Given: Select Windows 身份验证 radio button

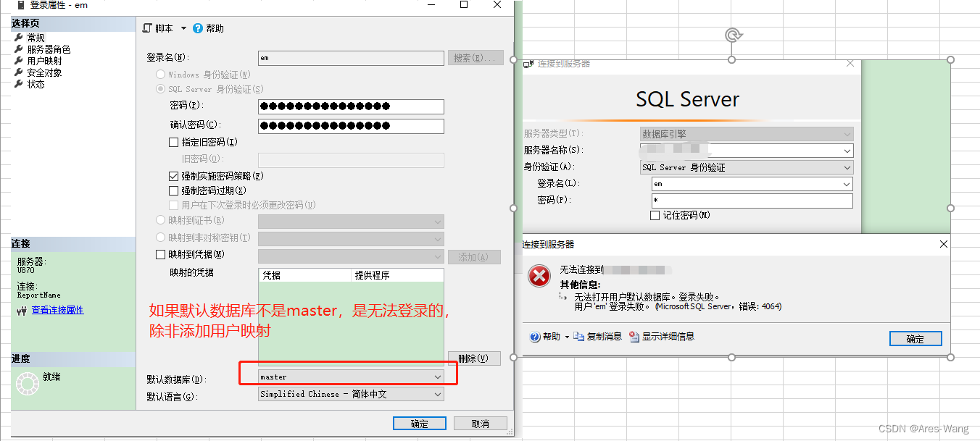Looking at the screenshot, I should 161,75.
